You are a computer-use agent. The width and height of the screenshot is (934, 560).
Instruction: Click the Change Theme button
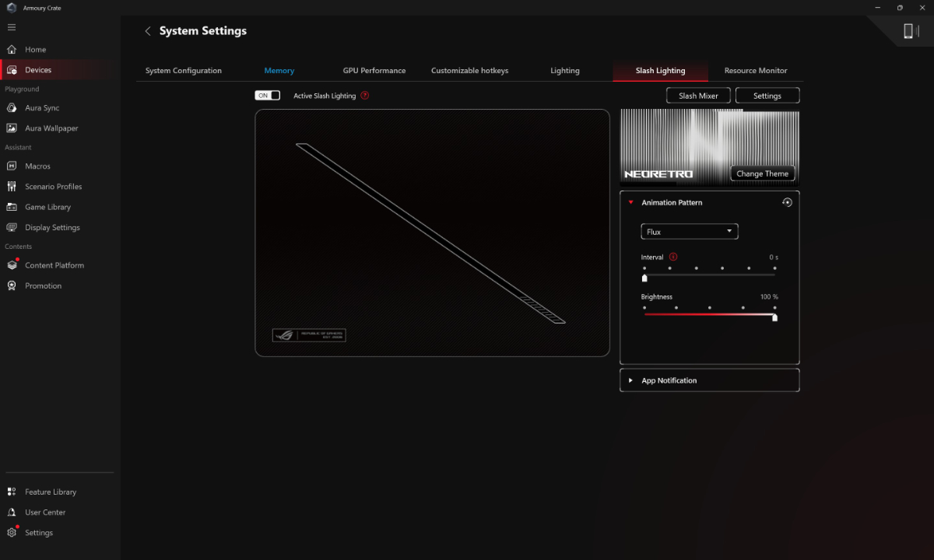coord(763,173)
